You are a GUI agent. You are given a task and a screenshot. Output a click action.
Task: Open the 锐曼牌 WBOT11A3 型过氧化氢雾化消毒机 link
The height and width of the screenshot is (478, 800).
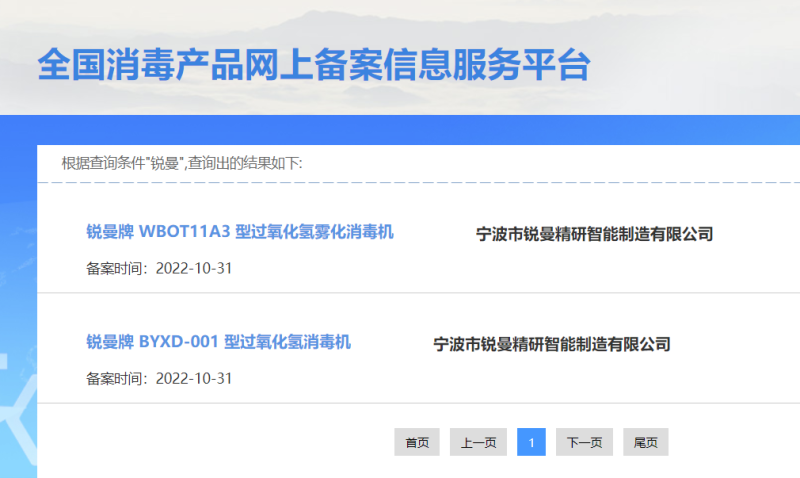[x=240, y=232]
